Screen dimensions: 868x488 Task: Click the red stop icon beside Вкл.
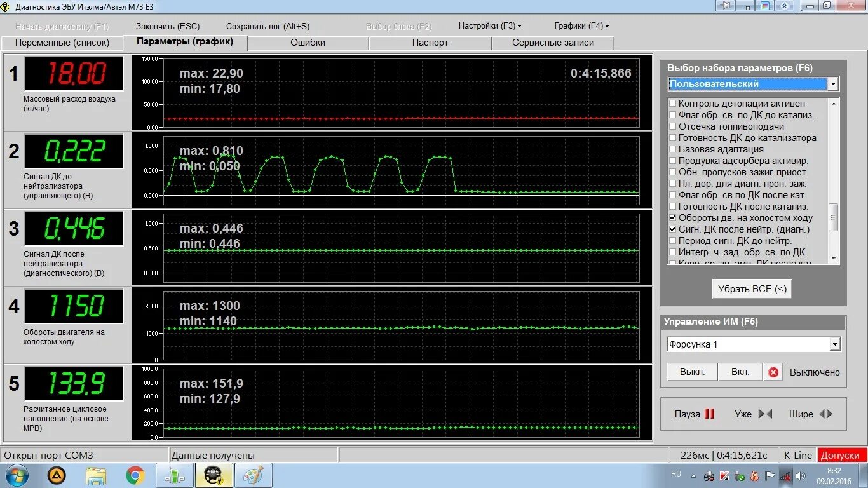773,372
